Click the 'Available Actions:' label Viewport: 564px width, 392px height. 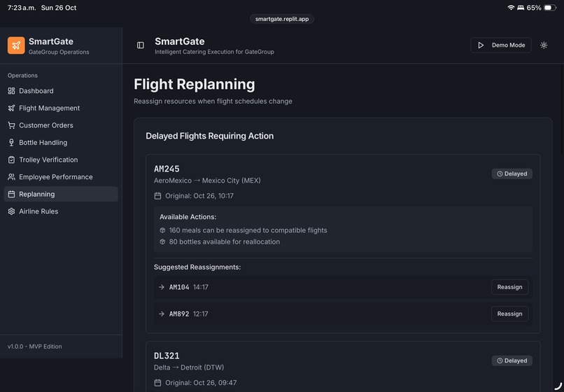(188, 217)
